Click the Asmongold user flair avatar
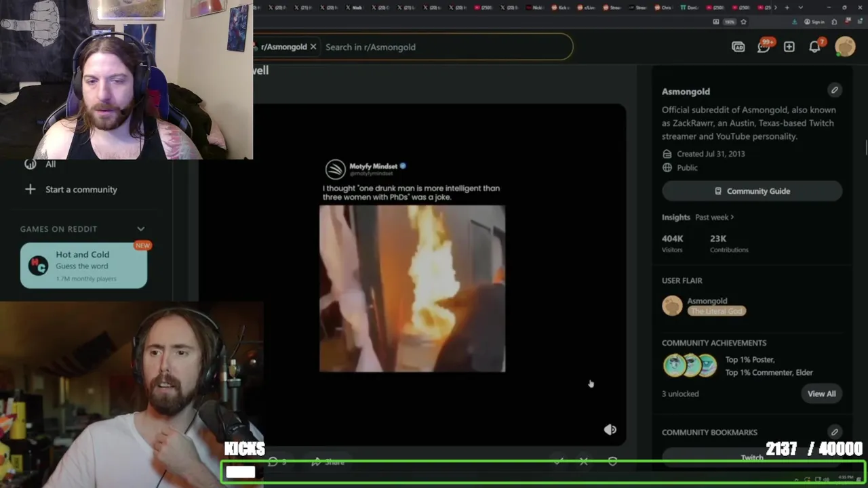868x488 pixels. point(672,306)
